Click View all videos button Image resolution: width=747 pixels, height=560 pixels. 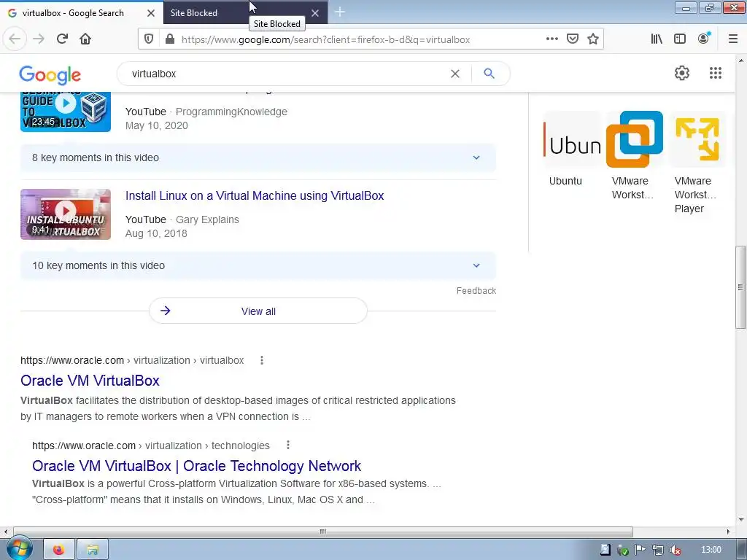[258, 311]
